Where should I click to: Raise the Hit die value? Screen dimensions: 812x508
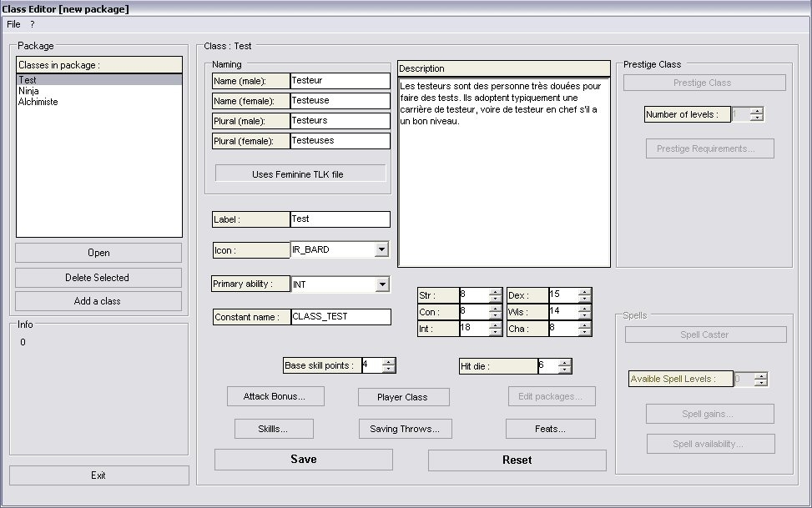click(565, 362)
